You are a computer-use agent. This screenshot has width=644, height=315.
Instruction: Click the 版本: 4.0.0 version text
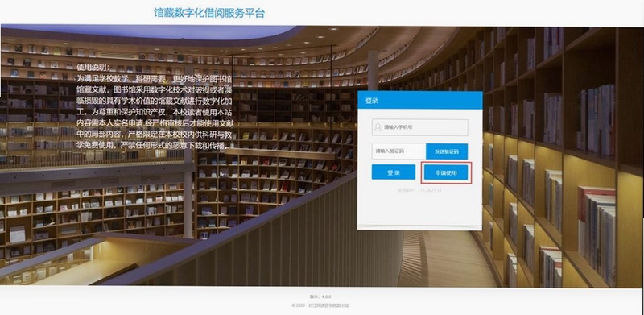pyautogui.click(x=320, y=296)
